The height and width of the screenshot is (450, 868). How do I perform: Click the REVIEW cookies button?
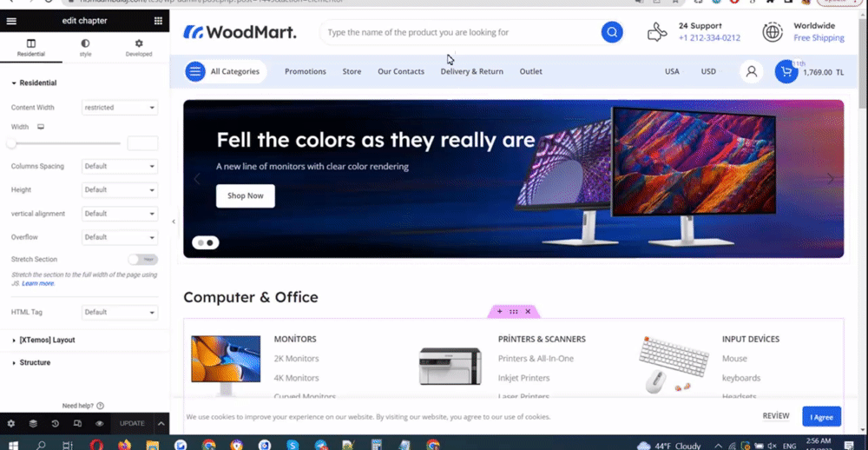coord(775,416)
